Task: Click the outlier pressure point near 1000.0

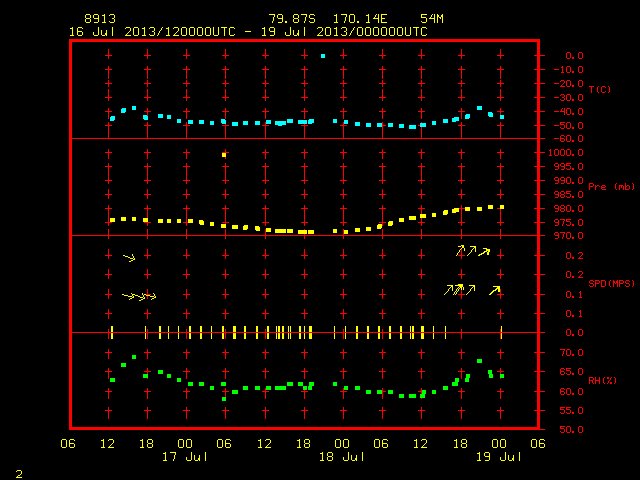Action: pos(224,155)
